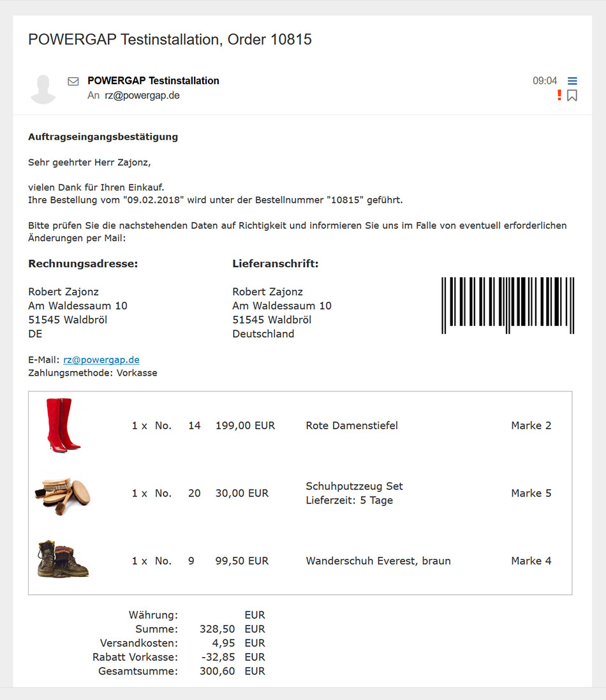The height and width of the screenshot is (700, 606).
Task: Click the Schuhputzzeug Set product name
Action: (354, 486)
